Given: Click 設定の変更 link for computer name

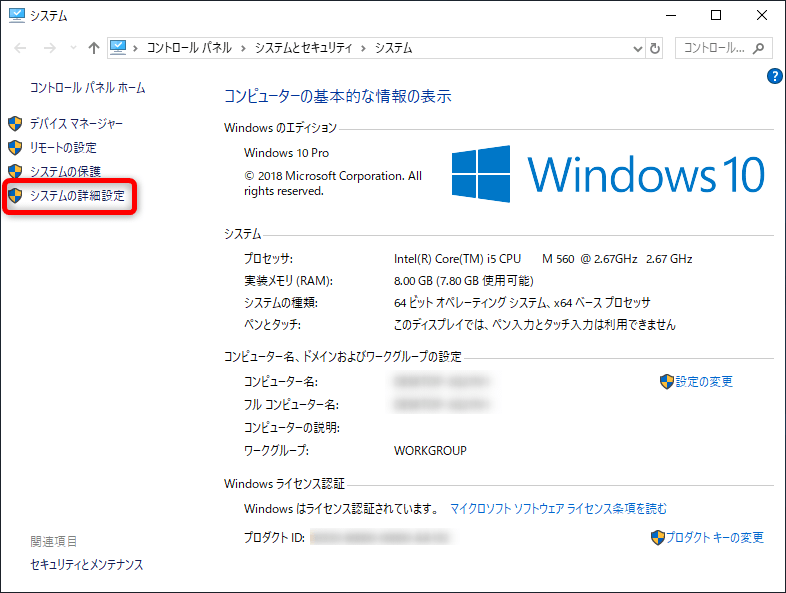Looking at the screenshot, I should [704, 381].
